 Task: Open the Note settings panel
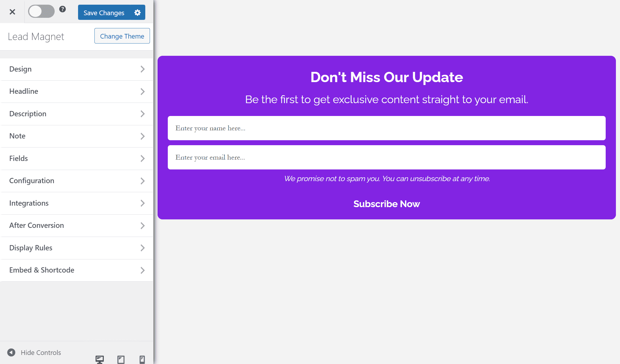pyautogui.click(x=76, y=136)
